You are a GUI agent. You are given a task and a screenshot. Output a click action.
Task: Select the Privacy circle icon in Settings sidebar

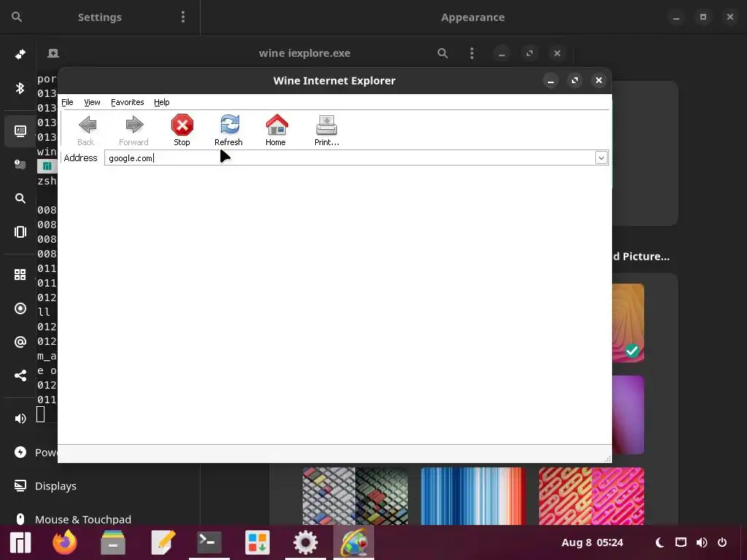click(20, 308)
